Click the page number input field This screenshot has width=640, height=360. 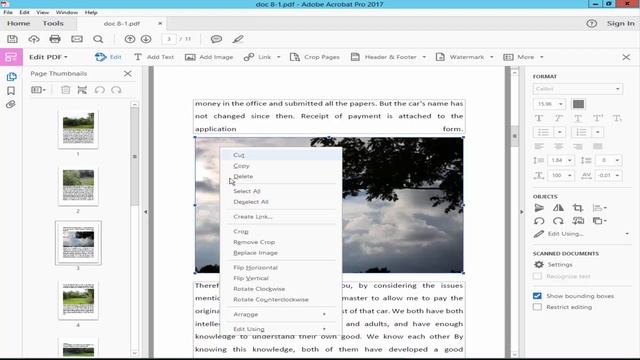169,39
